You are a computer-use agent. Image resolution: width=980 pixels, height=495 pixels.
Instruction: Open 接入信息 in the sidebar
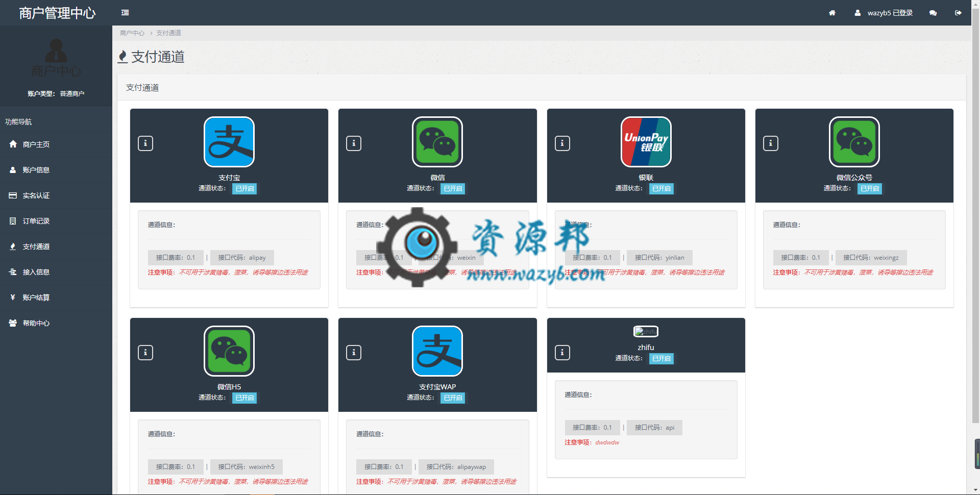56,272
